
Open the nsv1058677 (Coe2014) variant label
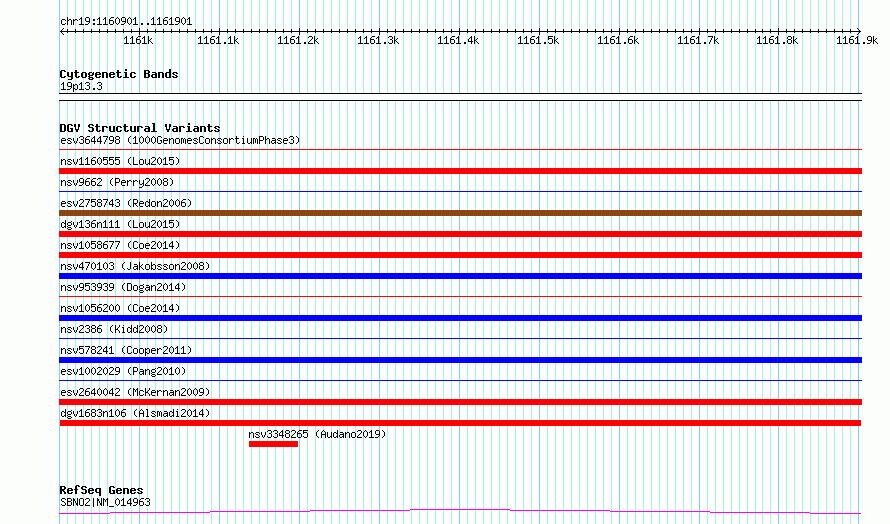(120, 245)
